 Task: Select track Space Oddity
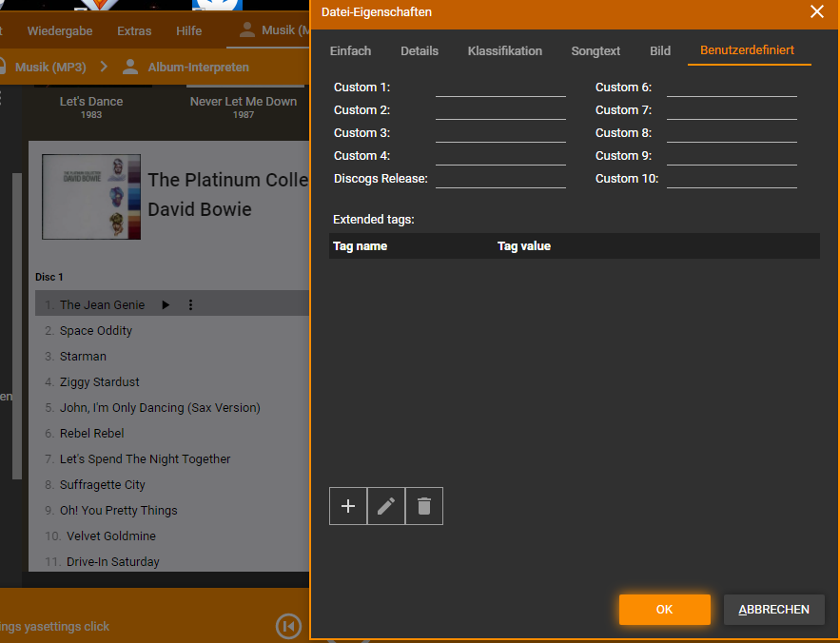[x=96, y=331]
